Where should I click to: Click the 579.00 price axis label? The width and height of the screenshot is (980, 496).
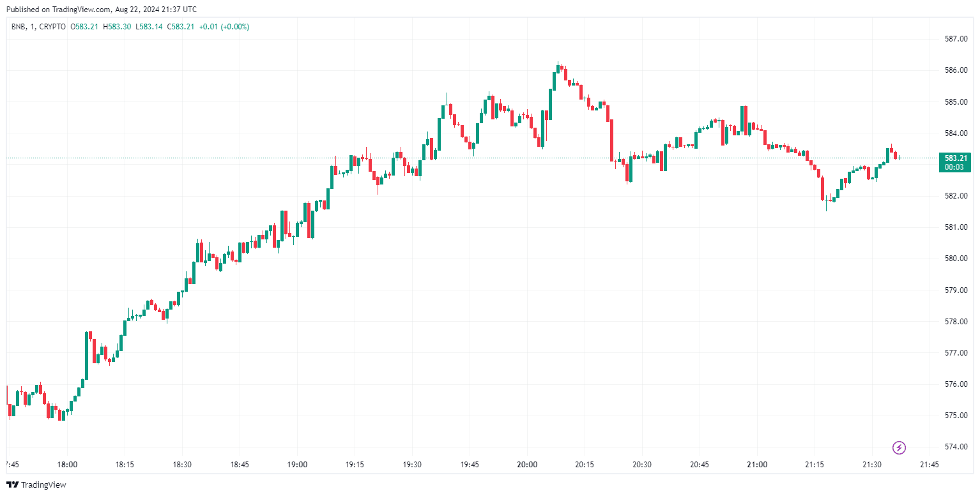(956, 290)
